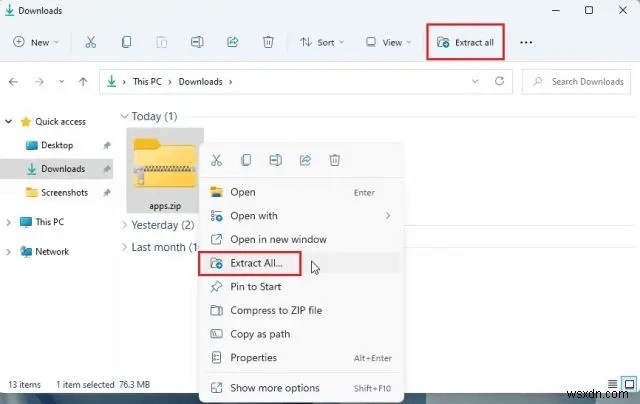The image size is (640, 404).
Task: Click the disabled Paste toolbar icon
Action: pos(162,42)
